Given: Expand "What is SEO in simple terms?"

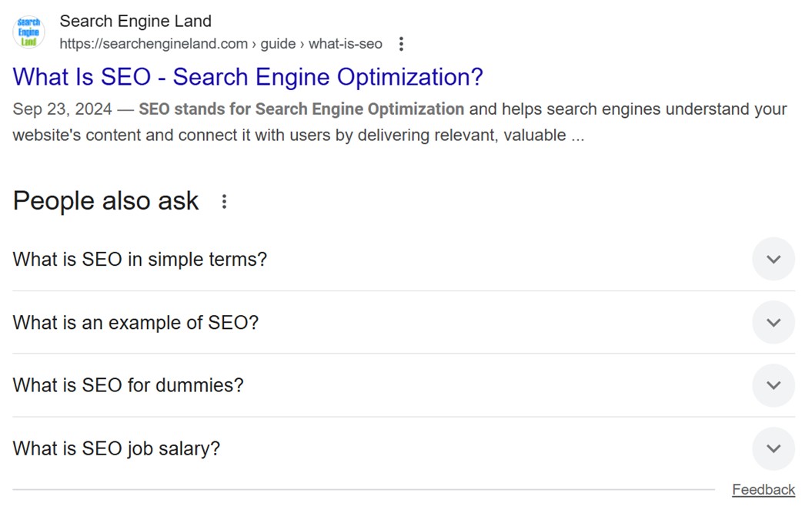Looking at the screenshot, I should click(x=773, y=259).
